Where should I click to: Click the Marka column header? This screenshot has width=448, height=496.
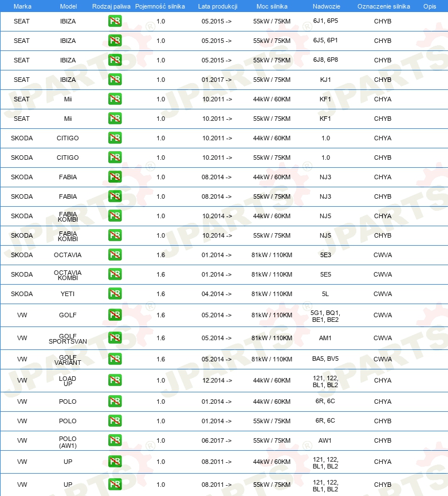point(22,6)
